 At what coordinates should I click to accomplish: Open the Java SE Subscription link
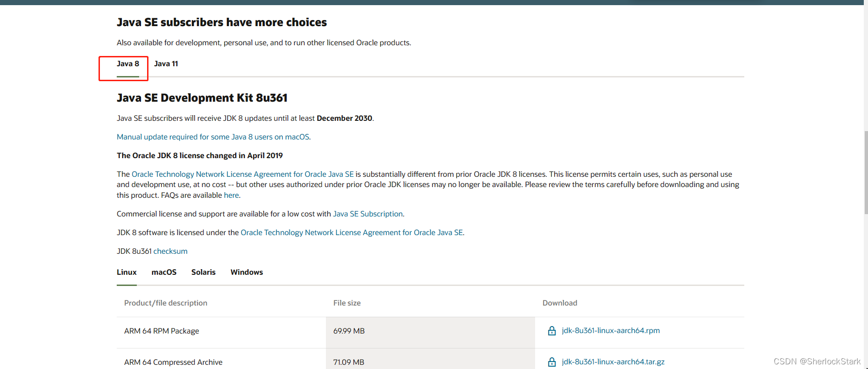coord(368,214)
